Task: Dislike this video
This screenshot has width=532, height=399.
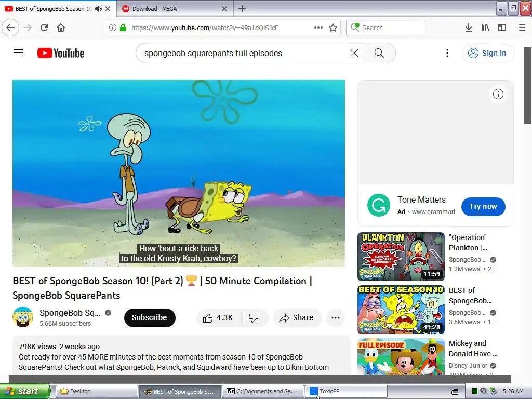Action: [254, 318]
